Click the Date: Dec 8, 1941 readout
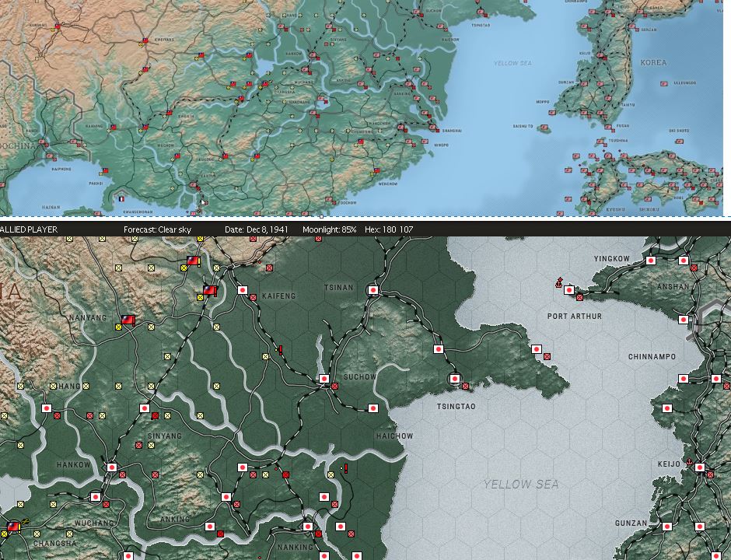The image size is (731, 560). (x=257, y=229)
